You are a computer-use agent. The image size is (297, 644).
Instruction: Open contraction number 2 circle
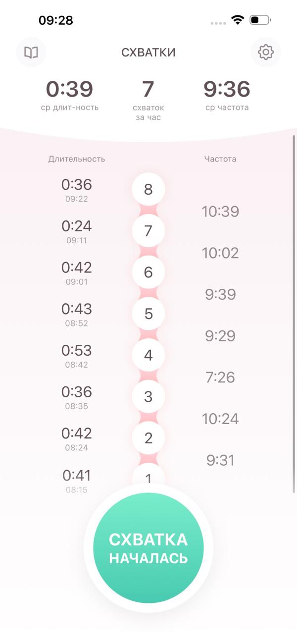[148, 438]
